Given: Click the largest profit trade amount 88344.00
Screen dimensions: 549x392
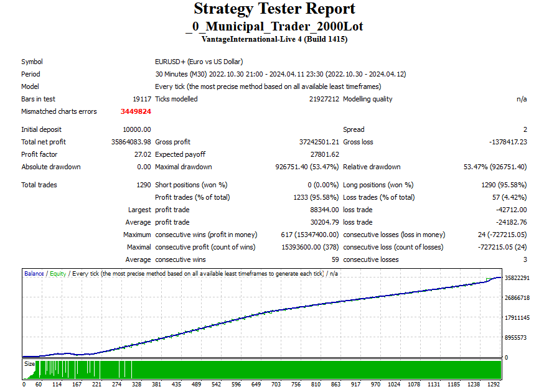Looking at the screenshot, I should 323,210.
